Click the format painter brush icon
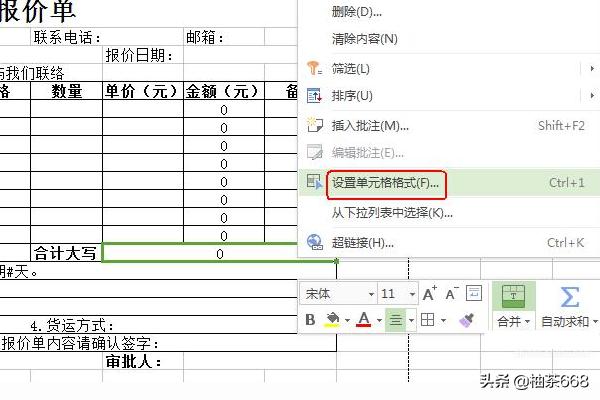 coord(466,320)
